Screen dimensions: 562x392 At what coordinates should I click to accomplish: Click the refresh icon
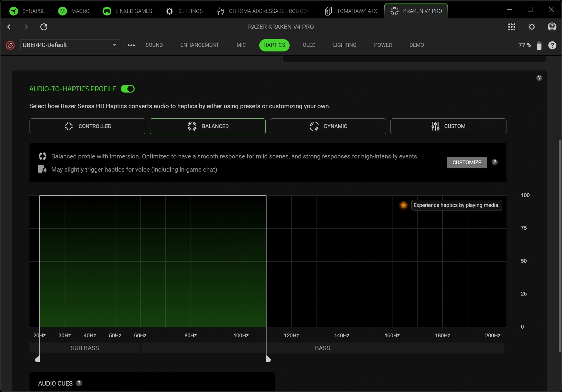(44, 27)
